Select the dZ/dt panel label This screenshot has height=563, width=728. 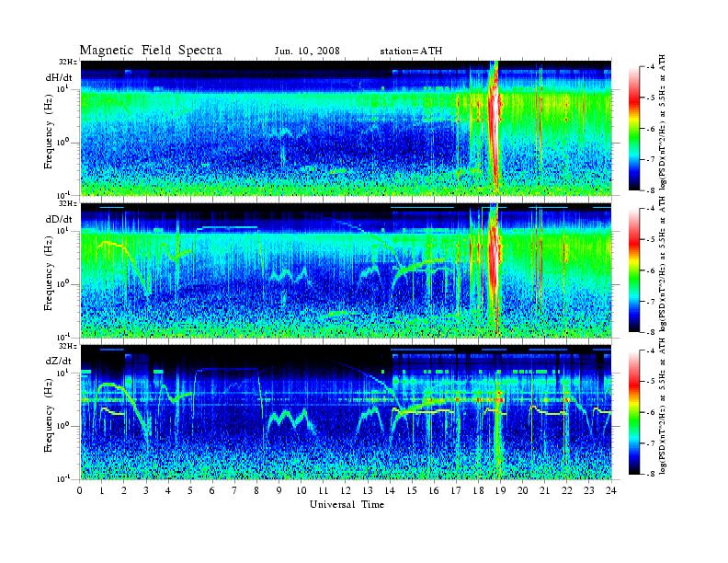coord(59,361)
